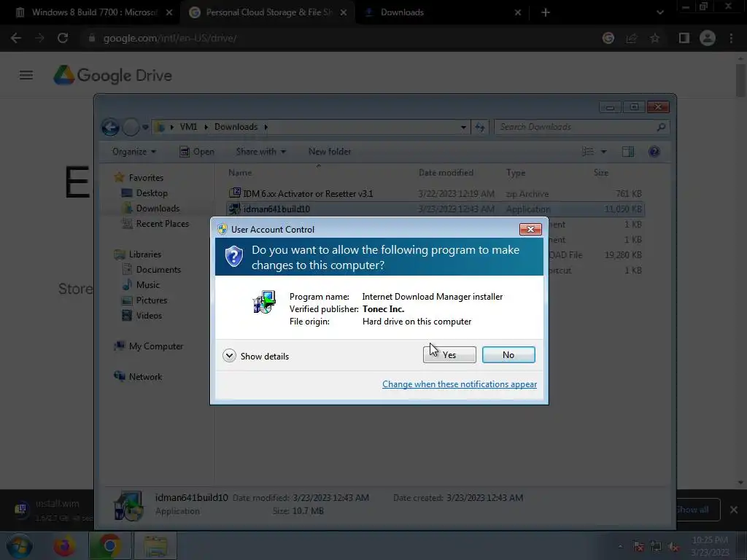
Task: Switch to Downloads browser tab
Action: tap(443, 12)
